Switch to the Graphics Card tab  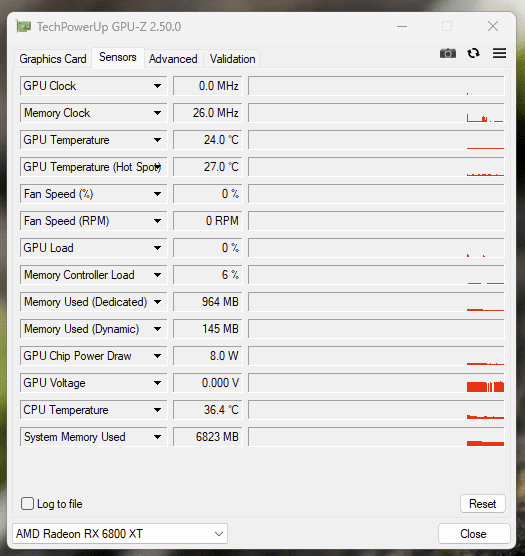[53, 59]
